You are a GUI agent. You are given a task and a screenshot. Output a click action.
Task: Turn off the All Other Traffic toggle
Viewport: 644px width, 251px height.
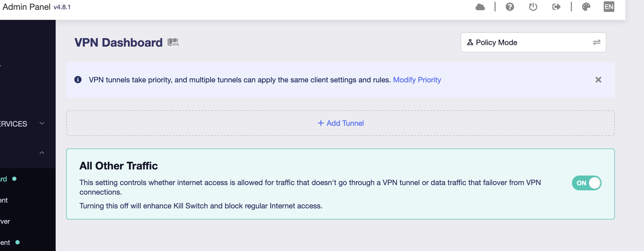pos(586,183)
